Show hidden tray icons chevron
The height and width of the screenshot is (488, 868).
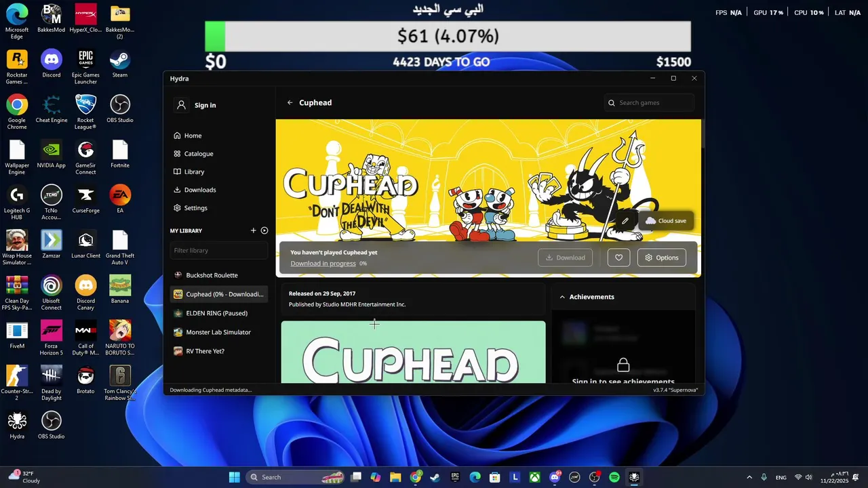click(749, 477)
